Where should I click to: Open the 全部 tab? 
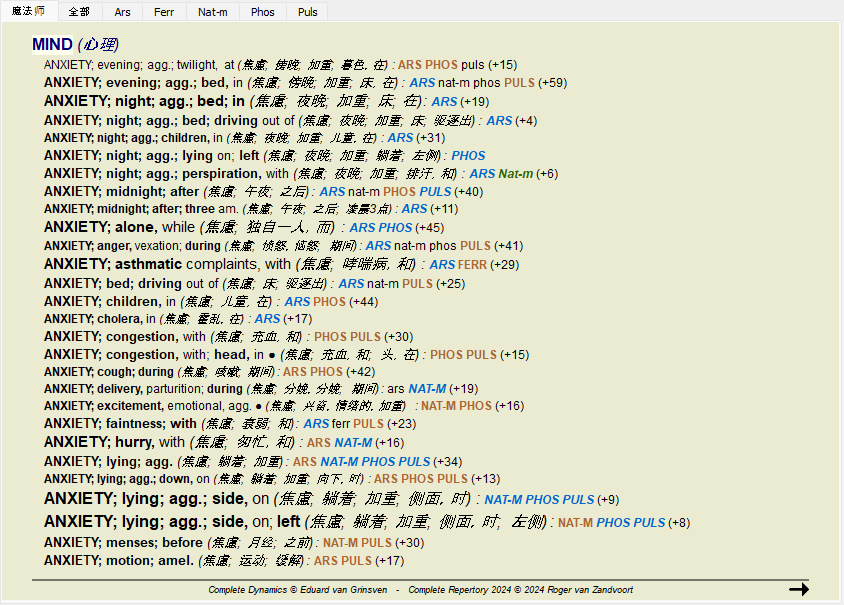[79, 12]
